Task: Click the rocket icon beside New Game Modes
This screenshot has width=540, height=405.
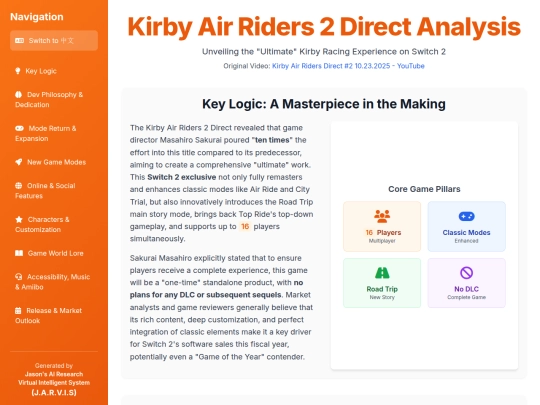Action: coord(19,162)
